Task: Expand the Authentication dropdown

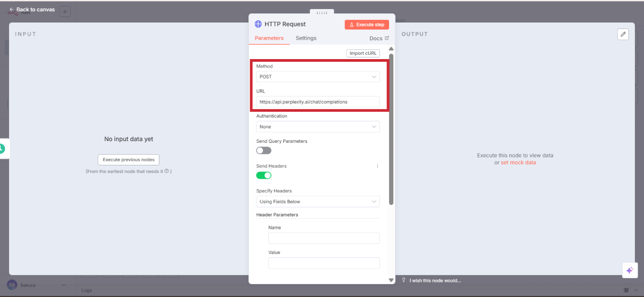Action: (318, 127)
